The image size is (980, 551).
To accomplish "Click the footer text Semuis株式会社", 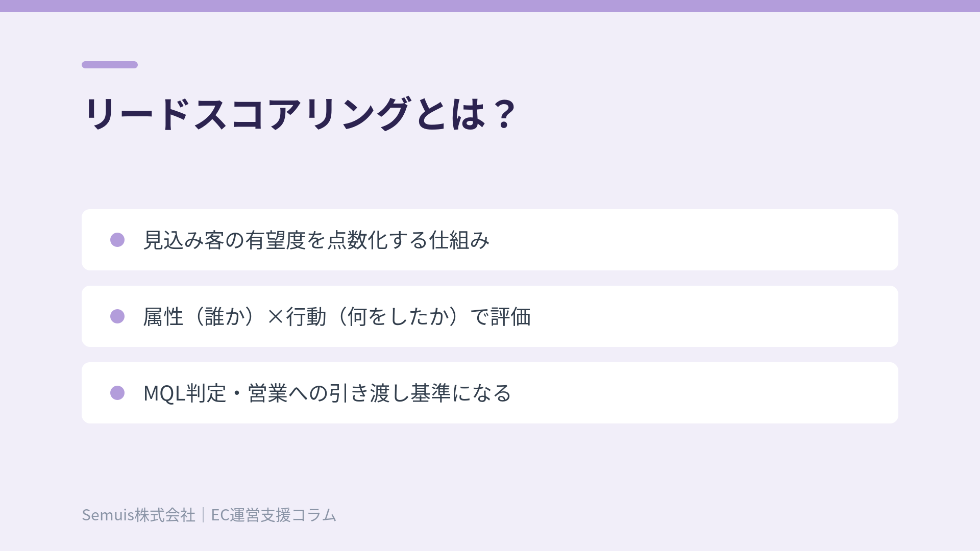I will tap(138, 515).
